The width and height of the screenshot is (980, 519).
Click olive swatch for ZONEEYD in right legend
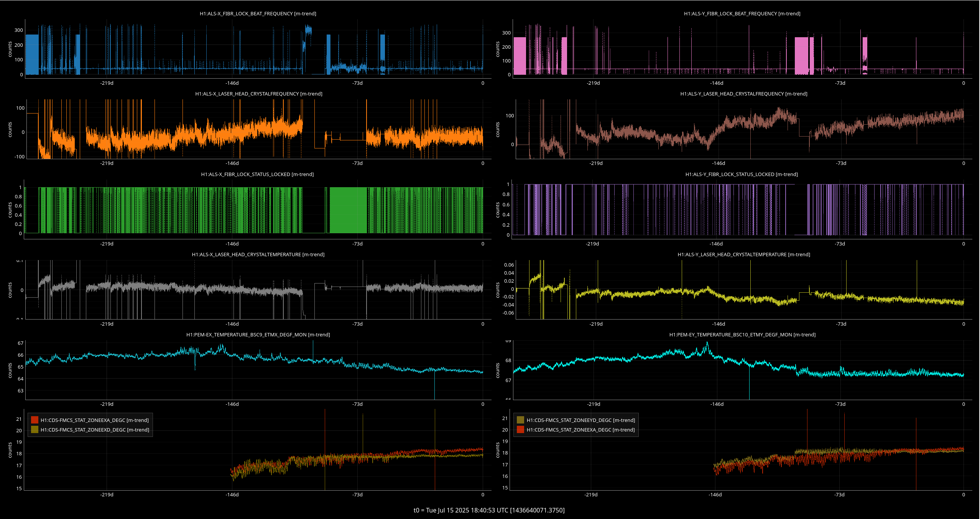click(520, 420)
